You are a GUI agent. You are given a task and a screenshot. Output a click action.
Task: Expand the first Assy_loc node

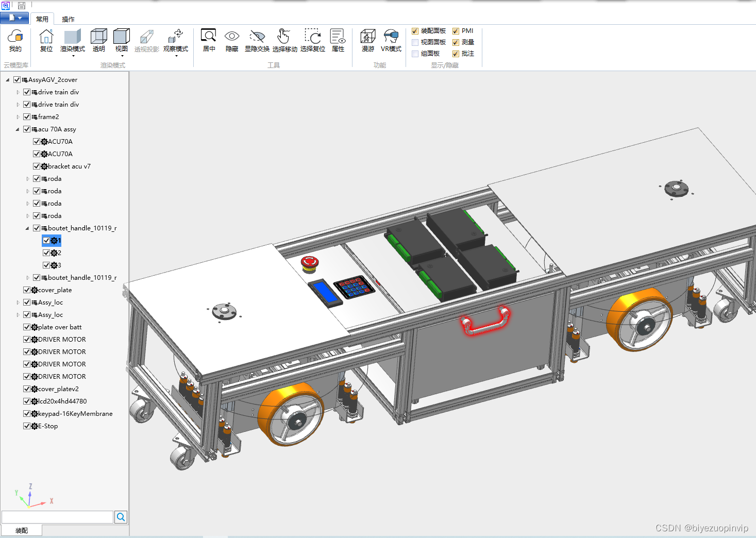coord(18,302)
